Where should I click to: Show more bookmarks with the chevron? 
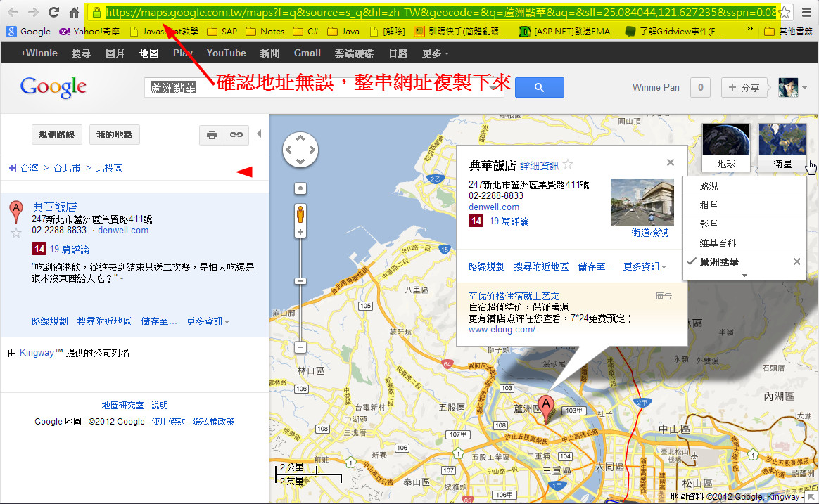(750, 29)
